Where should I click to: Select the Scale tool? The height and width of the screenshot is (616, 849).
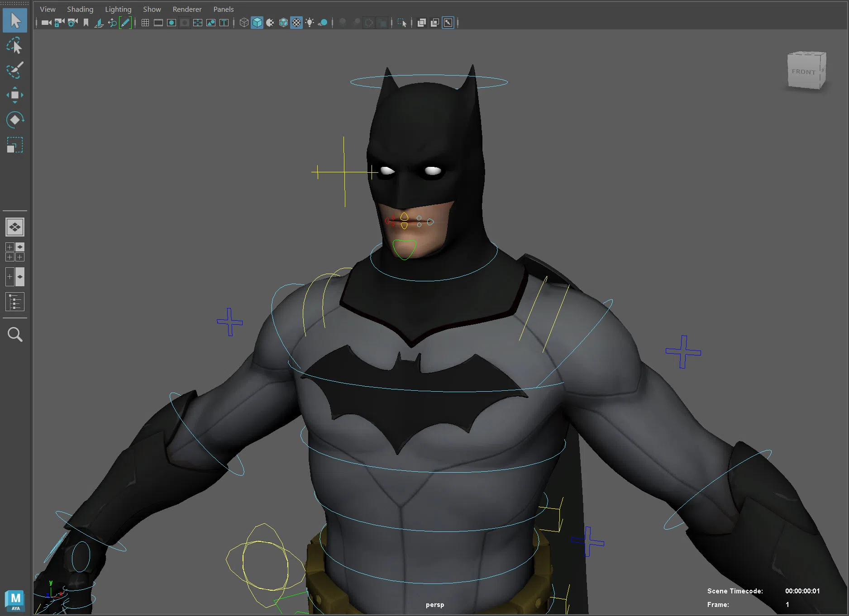click(14, 145)
